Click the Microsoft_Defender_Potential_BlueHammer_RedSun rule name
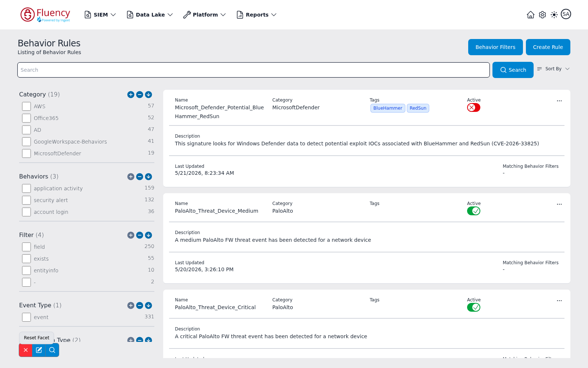This screenshot has width=588, height=368. pyautogui.click(x=219, y=112)
